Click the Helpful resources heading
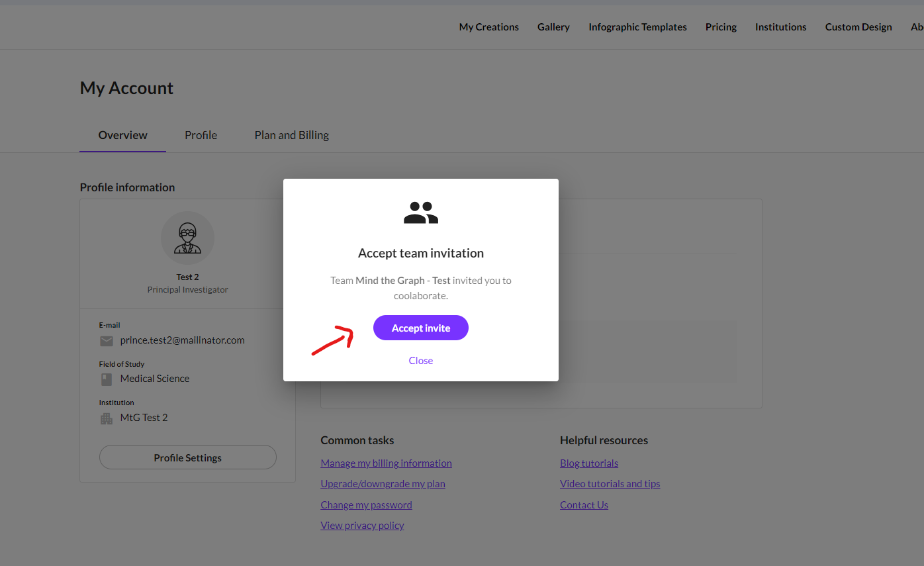Image resolution: width=924 pixels, height=566 pixels. [604, 440]
